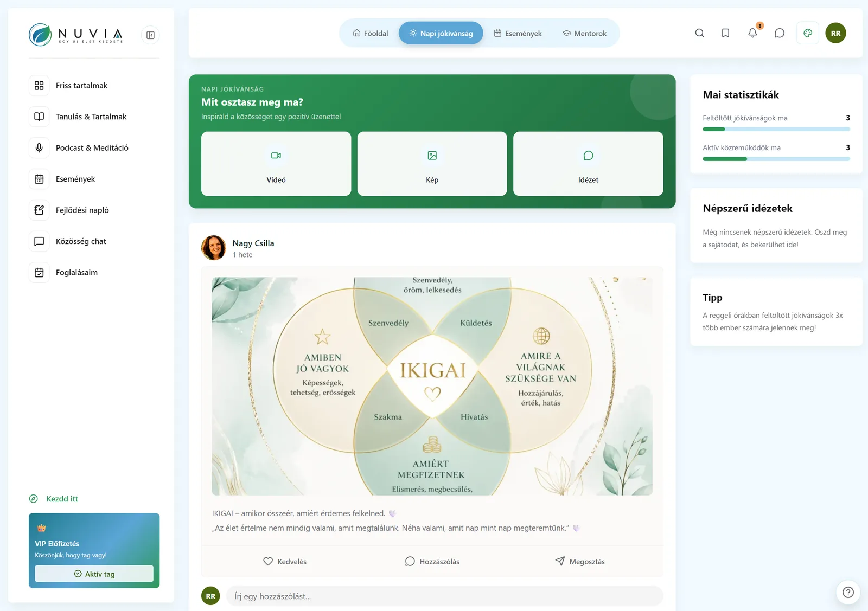Click the heart icon next to Kedvelés

click(x=268, y=562)
